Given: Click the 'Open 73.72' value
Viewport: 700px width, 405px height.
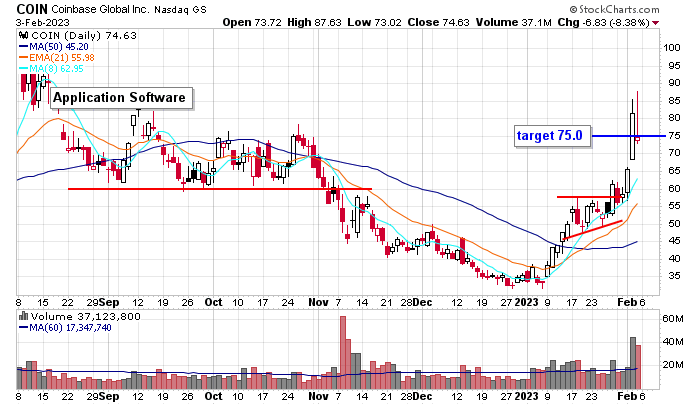Looking at the screenshot, I should tap(252, 22).
